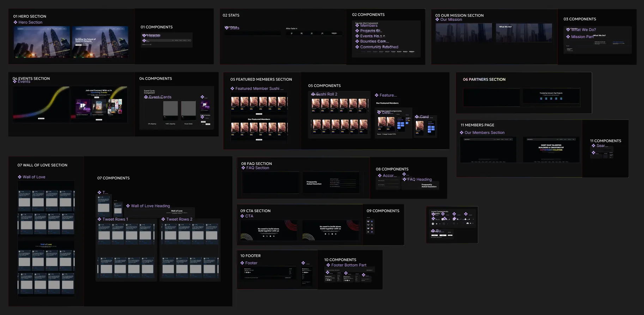This screenshot has height=315, width=644.
Task: Select the 04 COMPONENTS frame title
Action: [x=156, y=79]
